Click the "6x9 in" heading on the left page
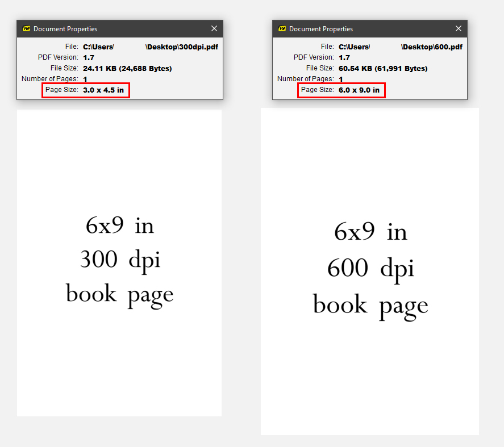 point(120,225)
